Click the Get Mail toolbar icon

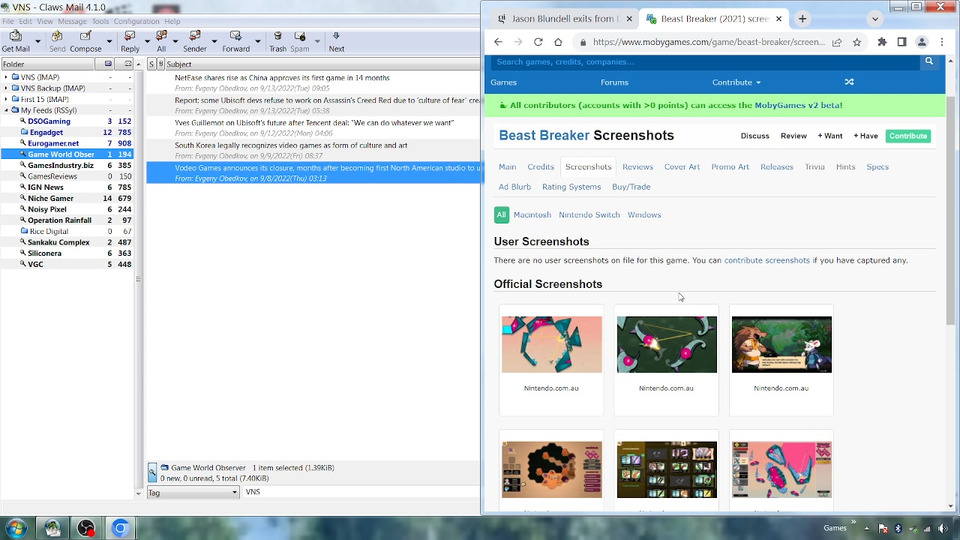click(15, 41)
